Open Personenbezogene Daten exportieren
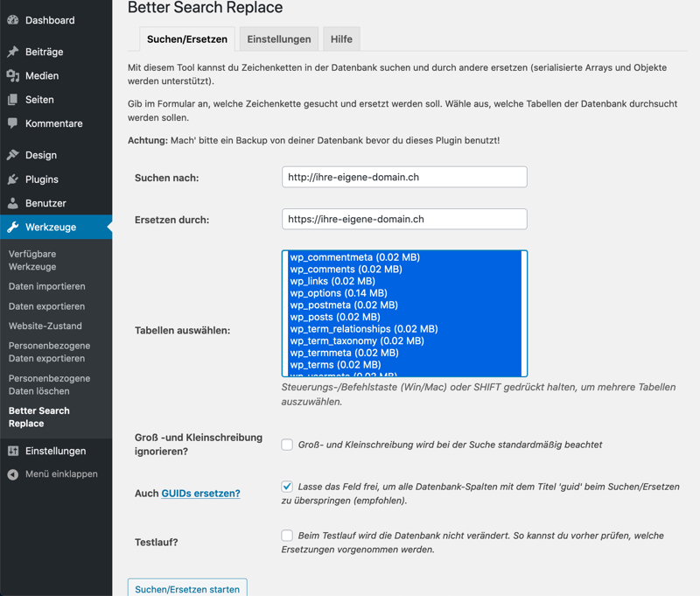 [50, 352]
